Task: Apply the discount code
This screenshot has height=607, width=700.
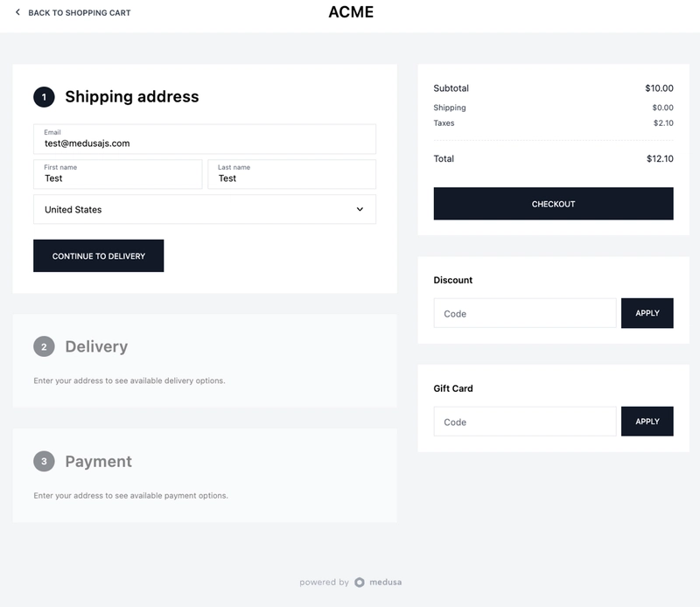Action: [647, 313]
